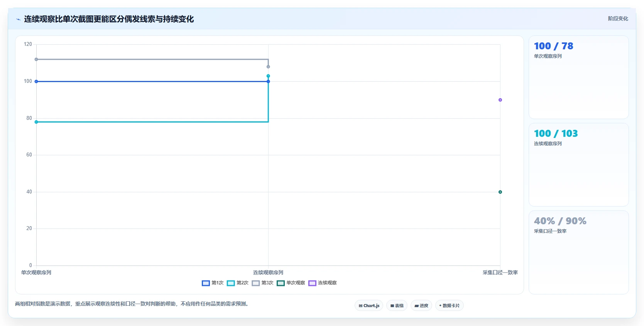Select the gray 第3次 point at 108

point(268,67)
